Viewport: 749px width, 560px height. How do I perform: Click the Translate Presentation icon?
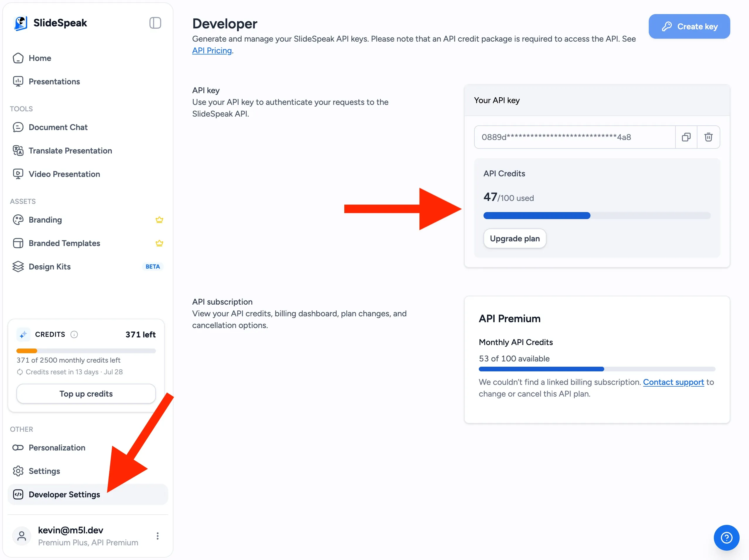point(18,151)
